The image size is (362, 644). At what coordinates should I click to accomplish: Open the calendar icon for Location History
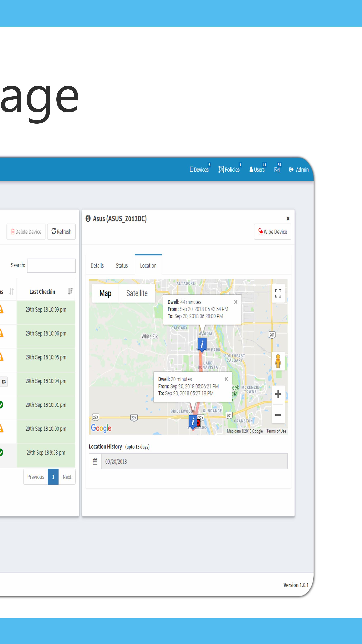coord(95,461)
